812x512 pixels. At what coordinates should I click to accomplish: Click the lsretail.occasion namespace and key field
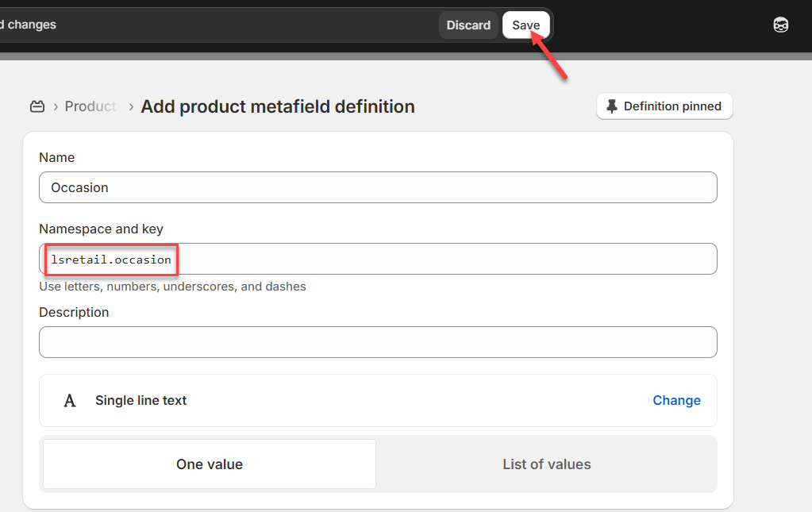[x=378, y=260]
